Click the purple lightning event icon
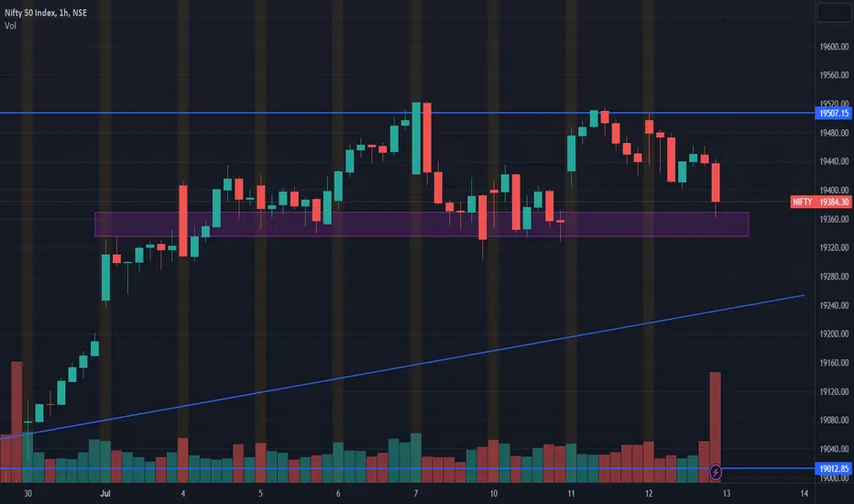Image resolution: width=854 pixels, height=504 pixels. click(x=716, y=472)
